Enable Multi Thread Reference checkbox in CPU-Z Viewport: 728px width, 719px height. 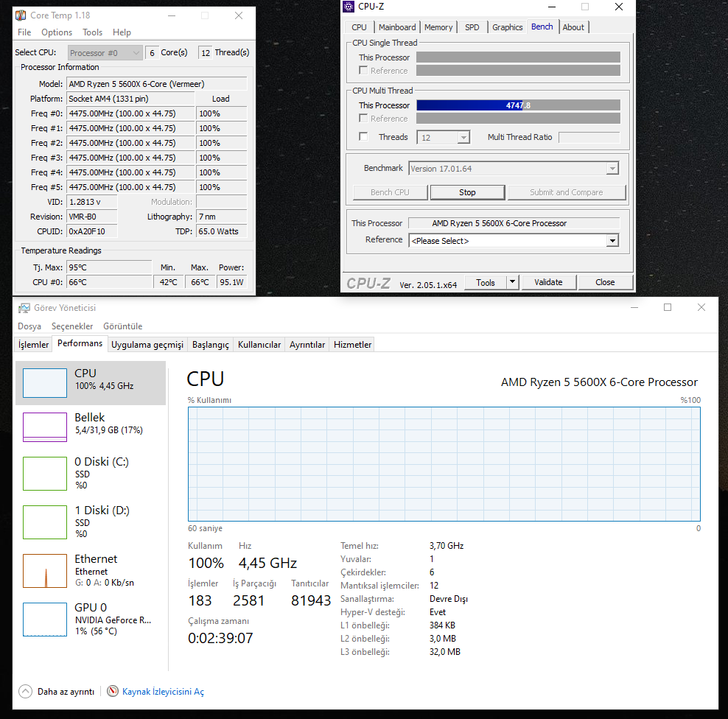click(363, 118)
